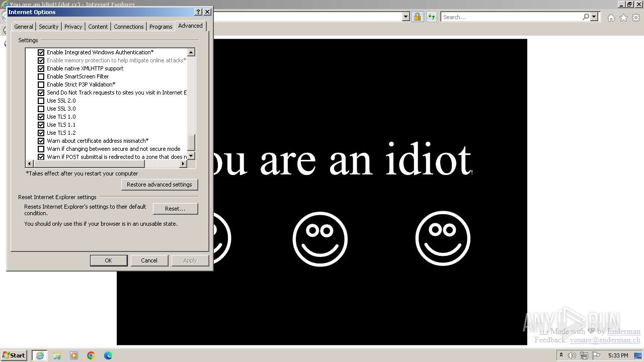
Task: Toggle Enable native XMLHTTP support checkbox
Action: coord(41,68)
